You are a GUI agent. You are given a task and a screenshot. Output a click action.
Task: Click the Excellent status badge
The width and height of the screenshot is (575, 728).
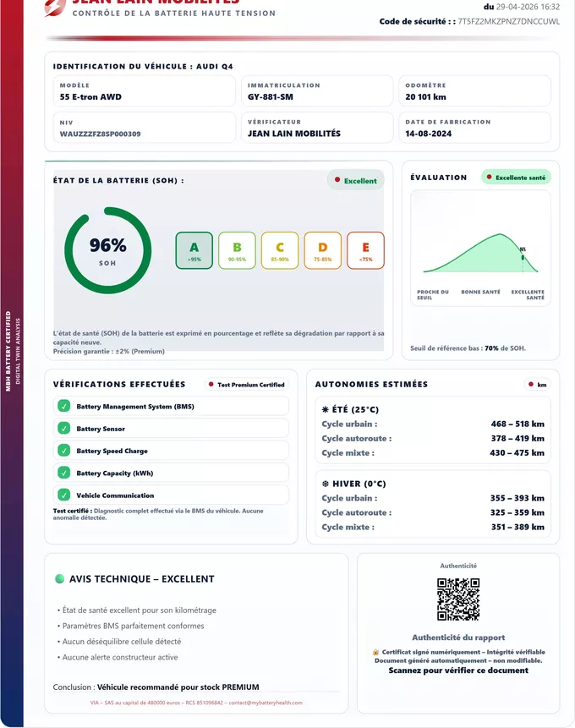356,180
